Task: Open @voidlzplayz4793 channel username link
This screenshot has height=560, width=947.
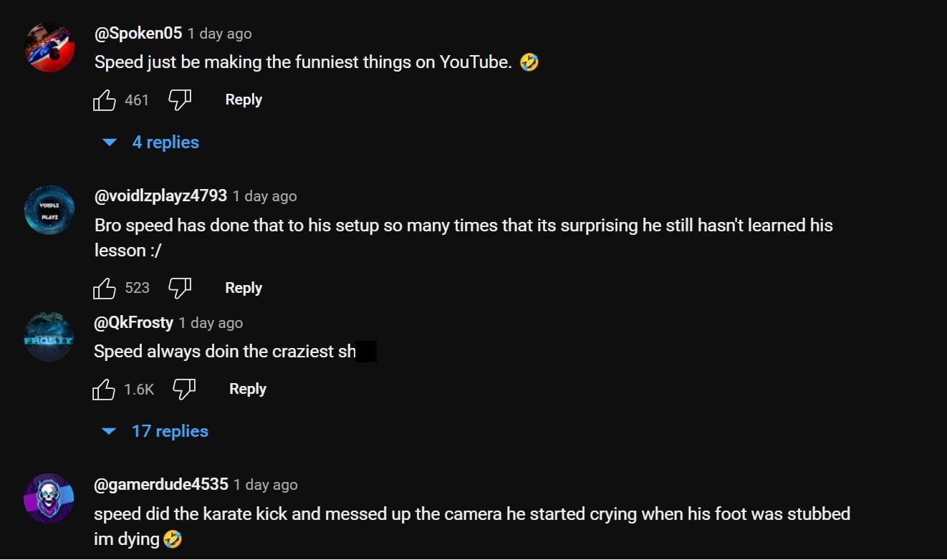Action: point(160,195)
